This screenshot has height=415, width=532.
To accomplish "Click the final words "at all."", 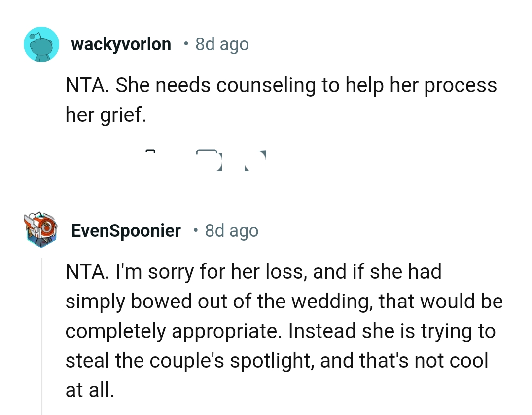I will pos(90,390).
